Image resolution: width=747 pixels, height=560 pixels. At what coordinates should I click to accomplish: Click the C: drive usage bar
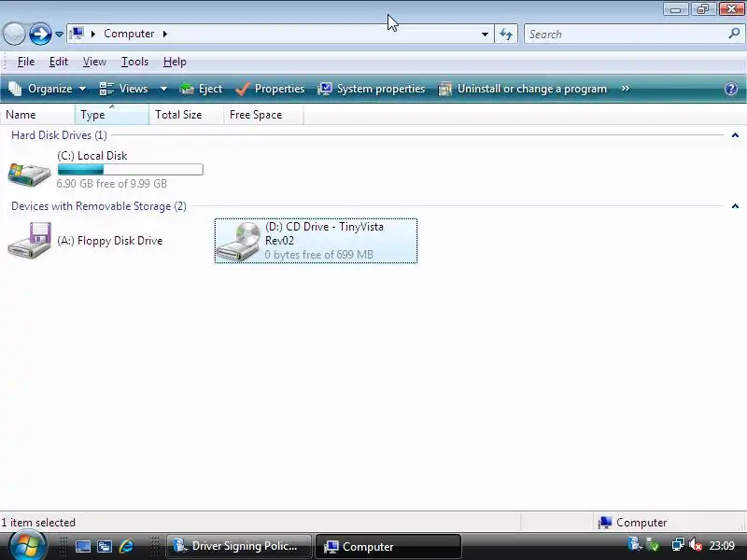(130, 170)
